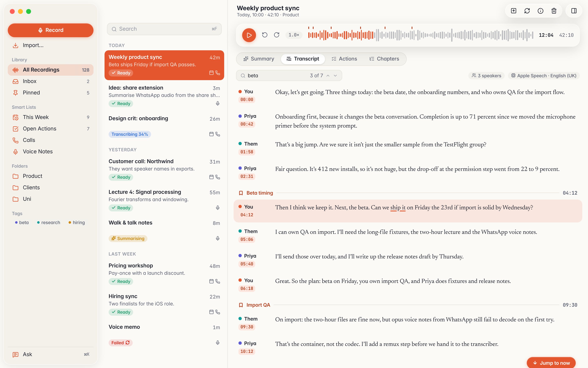588x368 pixels.
Task: Click the recordings Search field
Action: pos(164,29)
